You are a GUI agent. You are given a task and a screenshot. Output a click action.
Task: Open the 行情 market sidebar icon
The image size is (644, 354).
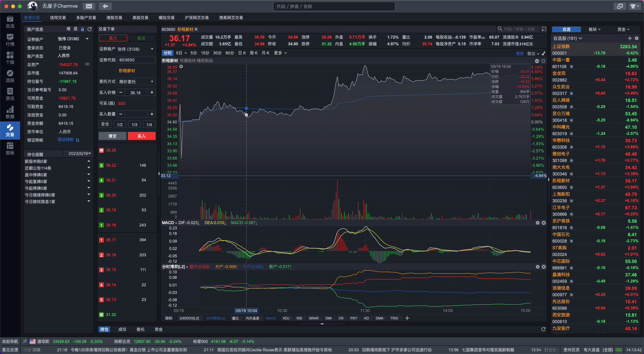[10, 40]
